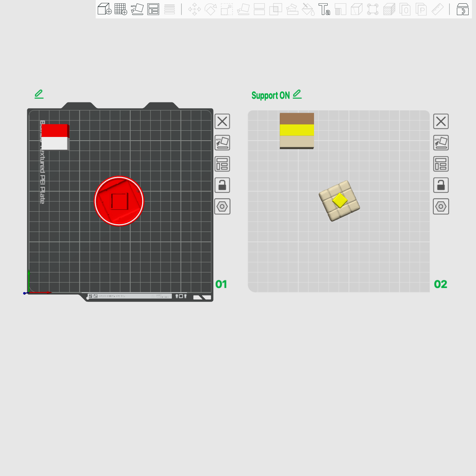Click the top toolbar Arrange all objects icon
This screenshot has height=476, width=476.
[x=153, y=9]
